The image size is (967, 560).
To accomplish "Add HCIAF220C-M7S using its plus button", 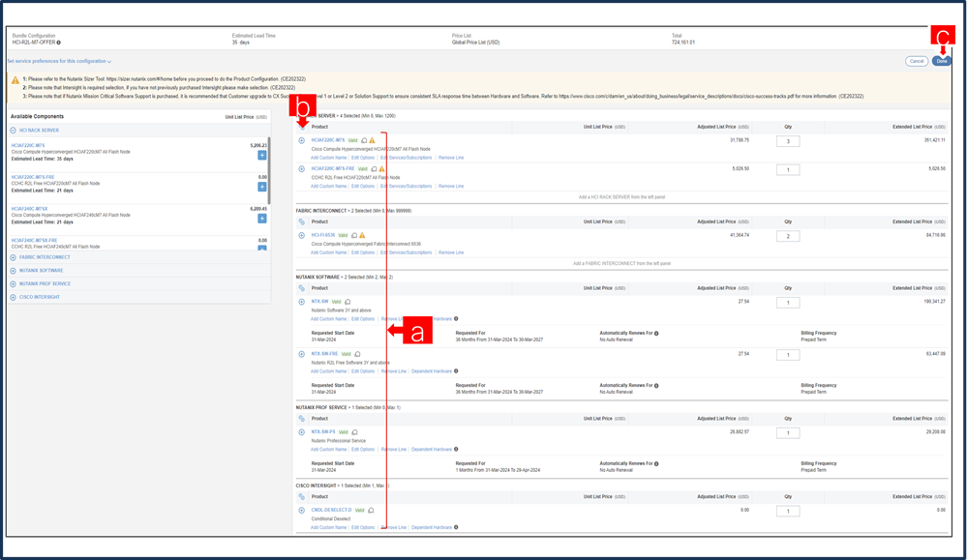I will coord(262,156).
